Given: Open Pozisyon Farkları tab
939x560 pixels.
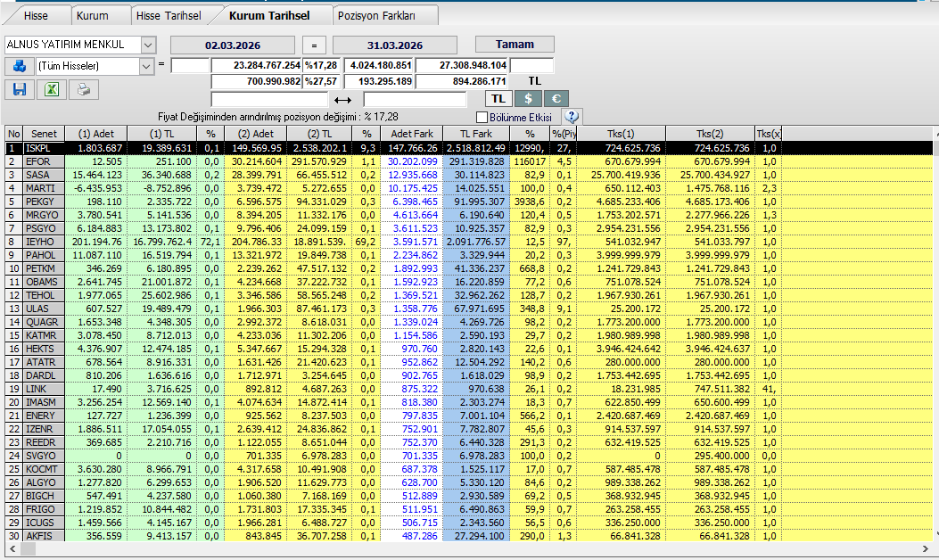Looking at the screenshot, I should [376, 15].
